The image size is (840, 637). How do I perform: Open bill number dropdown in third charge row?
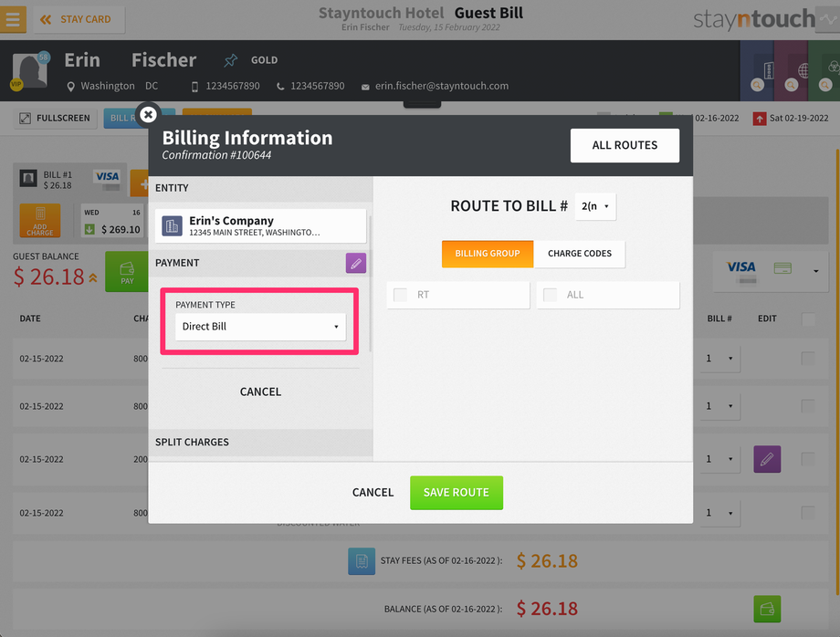pyautogui.click(x=720, y=459)
